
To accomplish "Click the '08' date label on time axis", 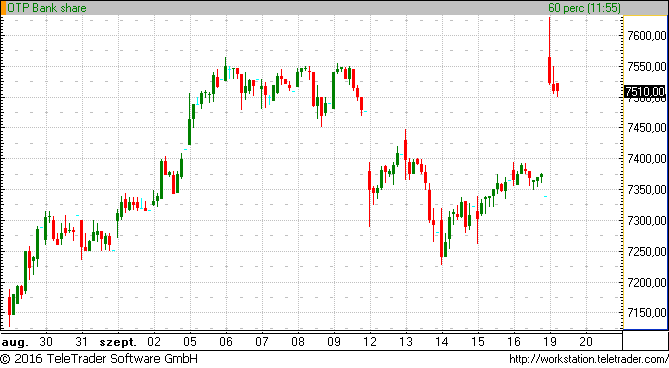I will (298, 342).
